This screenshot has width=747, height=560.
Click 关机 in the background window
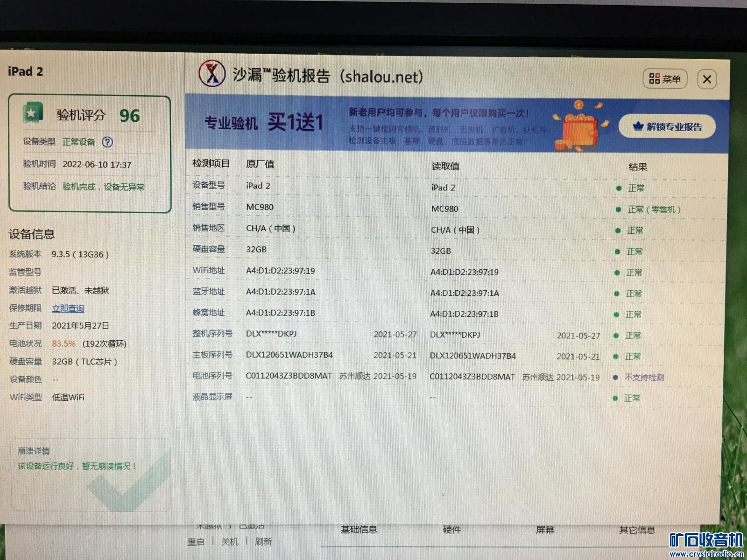click(x=230, y=542)
